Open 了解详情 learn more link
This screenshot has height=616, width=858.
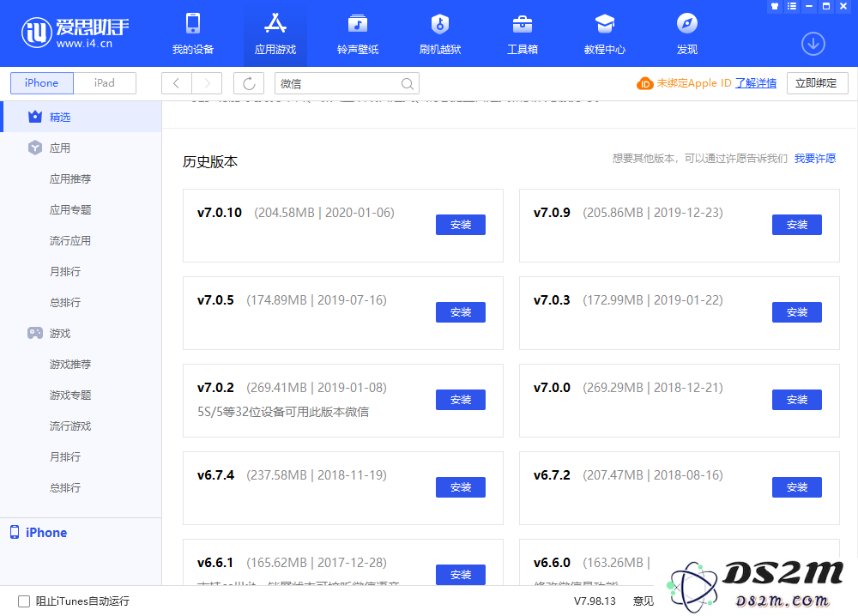click(x=756, y=83)
